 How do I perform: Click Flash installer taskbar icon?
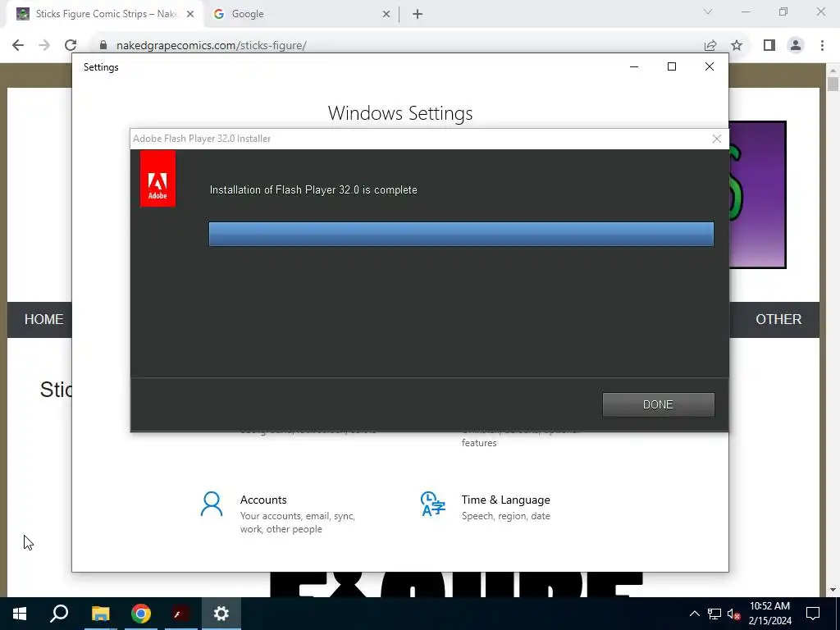180,614
